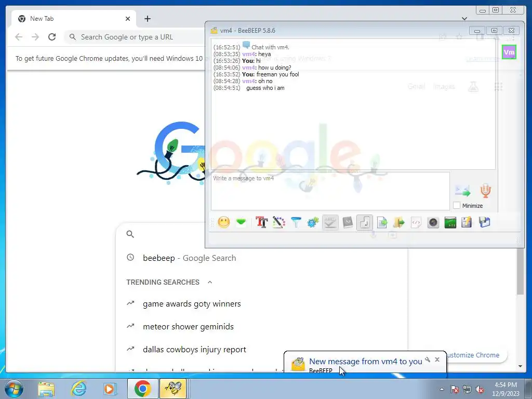This screenshot has width=532, height=399.
Task: Click the wrench icon on the notification
Action: click(428, 360)
